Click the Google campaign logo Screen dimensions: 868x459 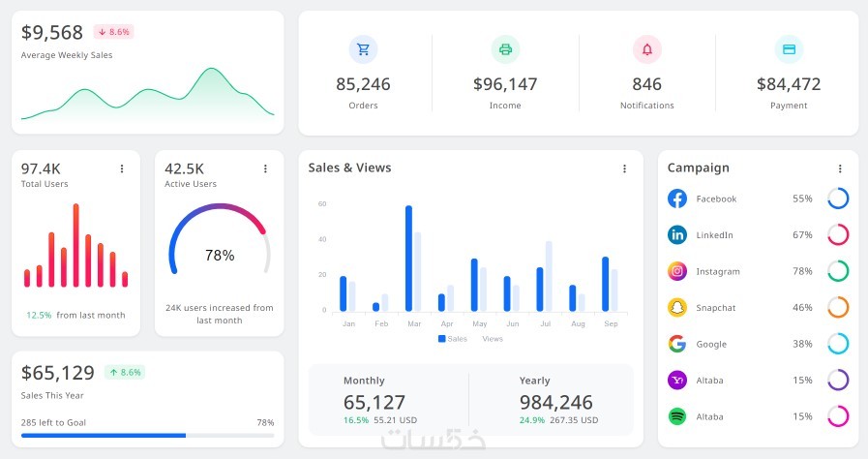click(x=677, y=344)
